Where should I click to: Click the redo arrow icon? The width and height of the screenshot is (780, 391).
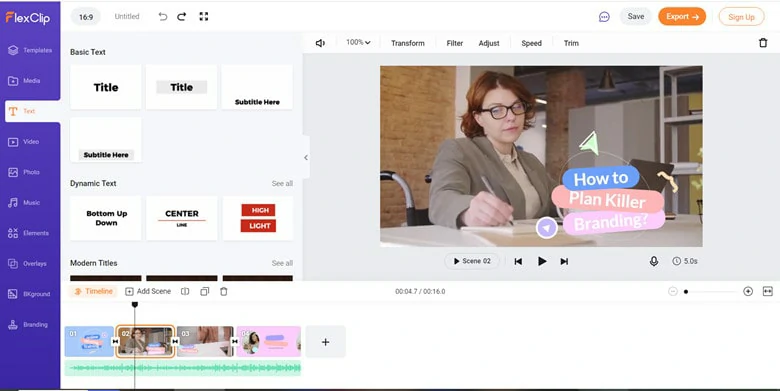point(182,16)
